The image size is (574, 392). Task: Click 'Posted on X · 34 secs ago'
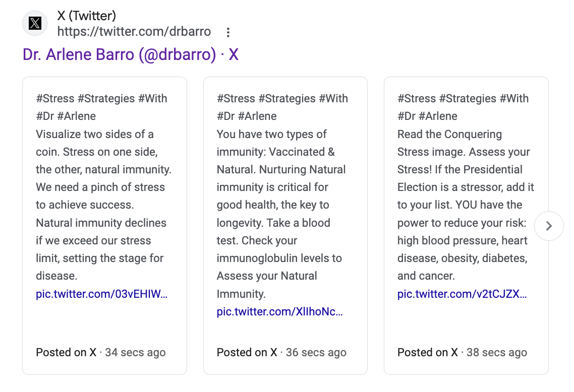pyautogui.click(x=101, y=353)
